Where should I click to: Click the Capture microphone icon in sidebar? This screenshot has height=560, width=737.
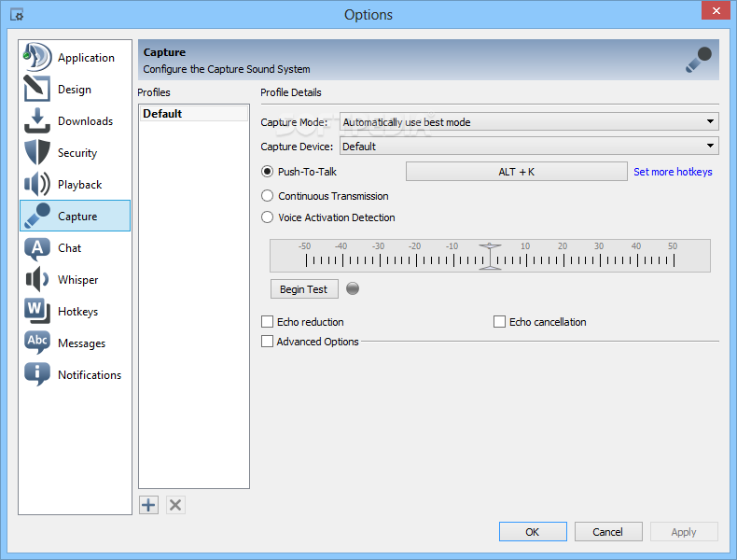point(37,216)
